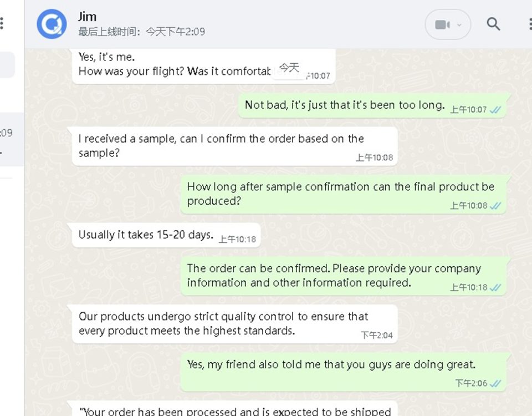Click the ticks on the 上午10:18 sent message
Screen dimensions: 532x416
495,288
